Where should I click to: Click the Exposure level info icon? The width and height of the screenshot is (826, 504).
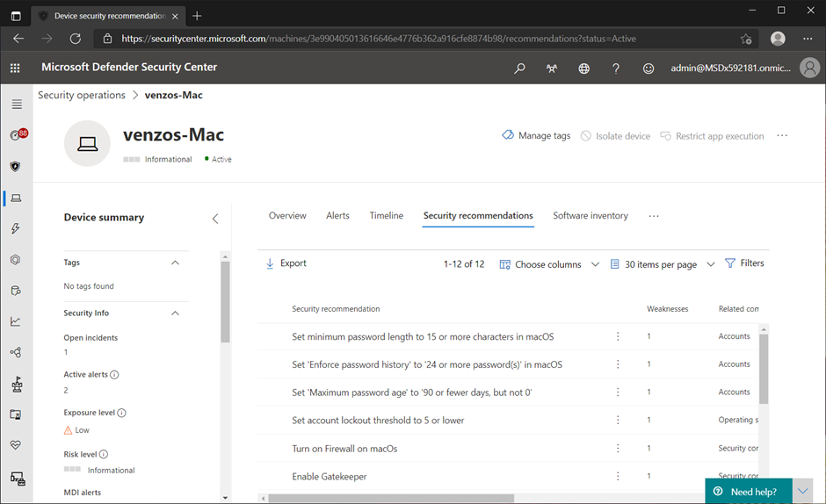click(121, 413)
